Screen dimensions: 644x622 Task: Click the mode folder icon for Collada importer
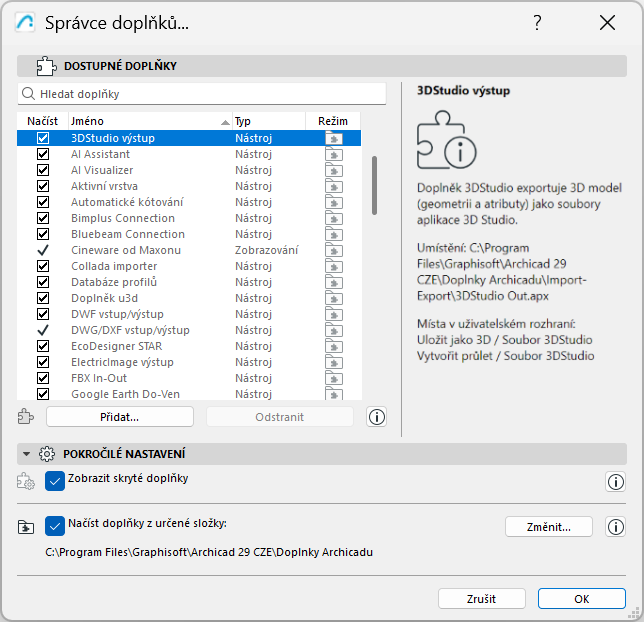(x=333, y=266)
